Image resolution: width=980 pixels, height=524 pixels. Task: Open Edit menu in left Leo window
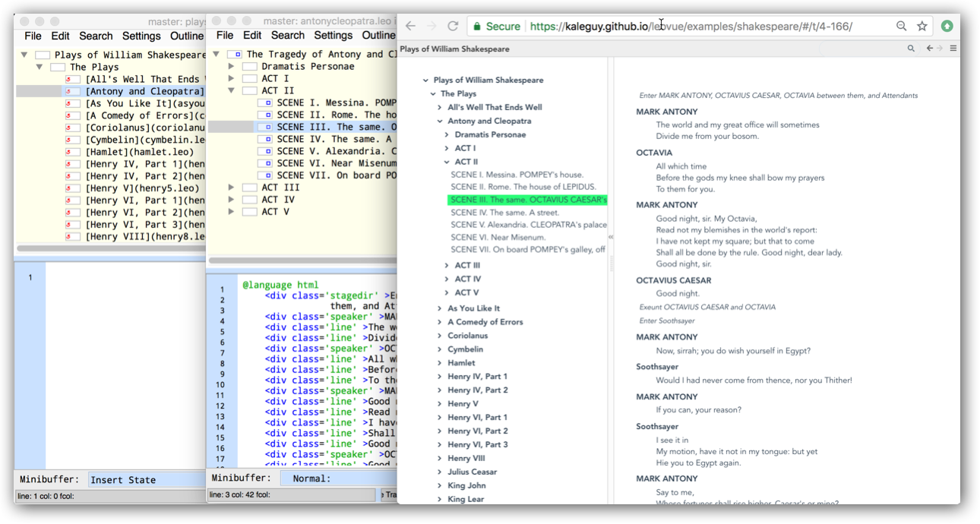[x=60, y=36]
